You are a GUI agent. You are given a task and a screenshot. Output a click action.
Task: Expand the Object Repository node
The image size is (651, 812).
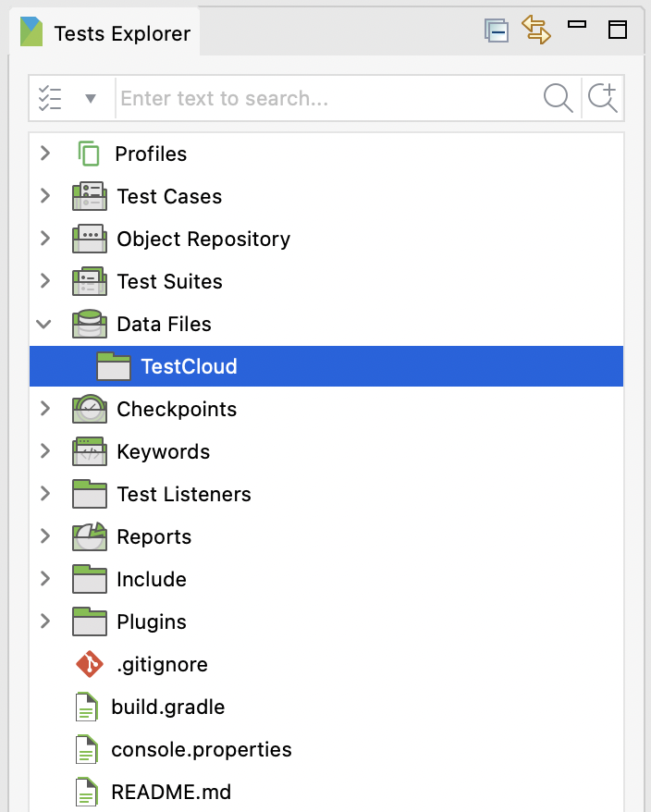pos(44,239)
